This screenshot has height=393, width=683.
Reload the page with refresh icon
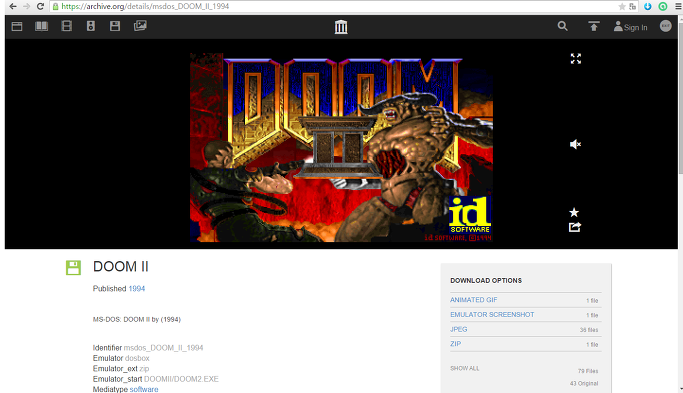(40, 7)
